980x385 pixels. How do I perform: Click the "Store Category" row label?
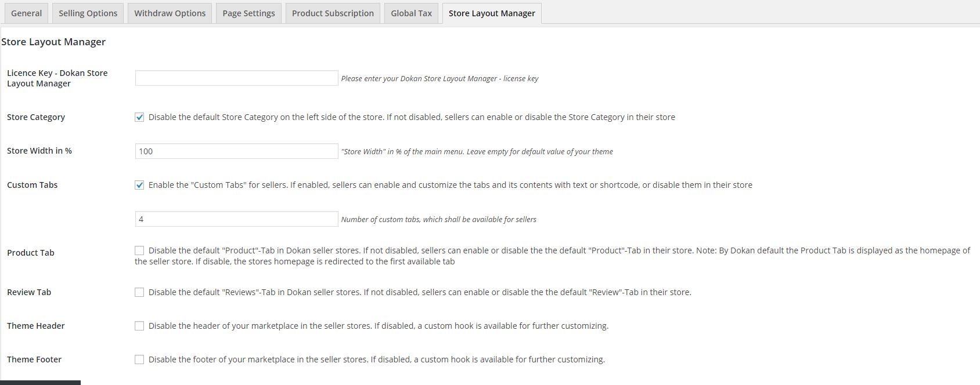coord(36,117)
